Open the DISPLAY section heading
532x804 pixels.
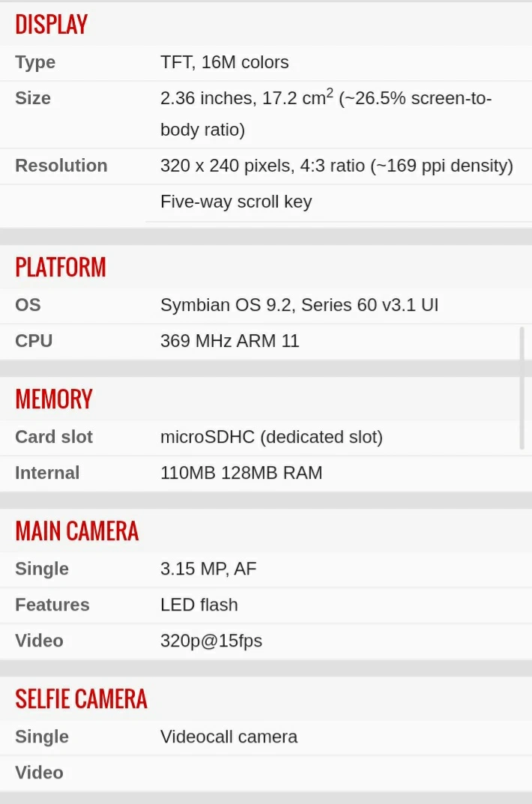pyautogui.click(x=51, y=25)
